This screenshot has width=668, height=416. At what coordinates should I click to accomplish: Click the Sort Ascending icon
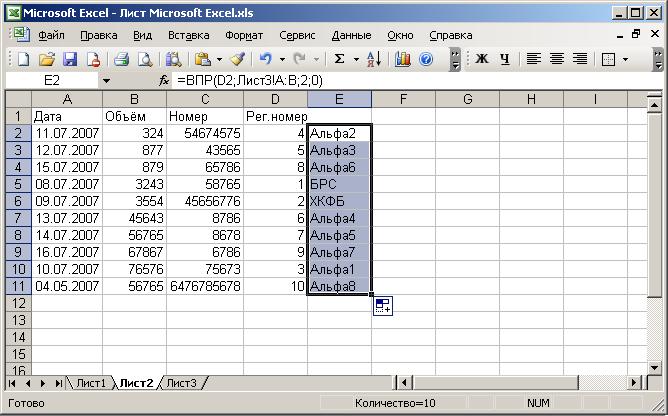point(373,59)
